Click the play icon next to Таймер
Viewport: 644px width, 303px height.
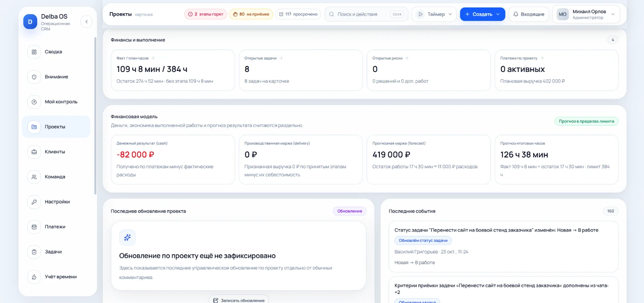pyautogui.click(x=421, y=14)
